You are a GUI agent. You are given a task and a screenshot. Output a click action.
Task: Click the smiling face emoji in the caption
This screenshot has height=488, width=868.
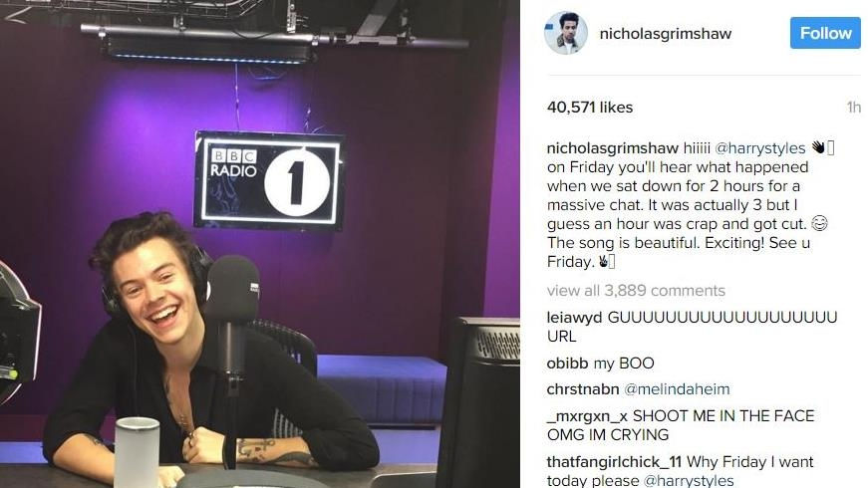tap(819, 223)
